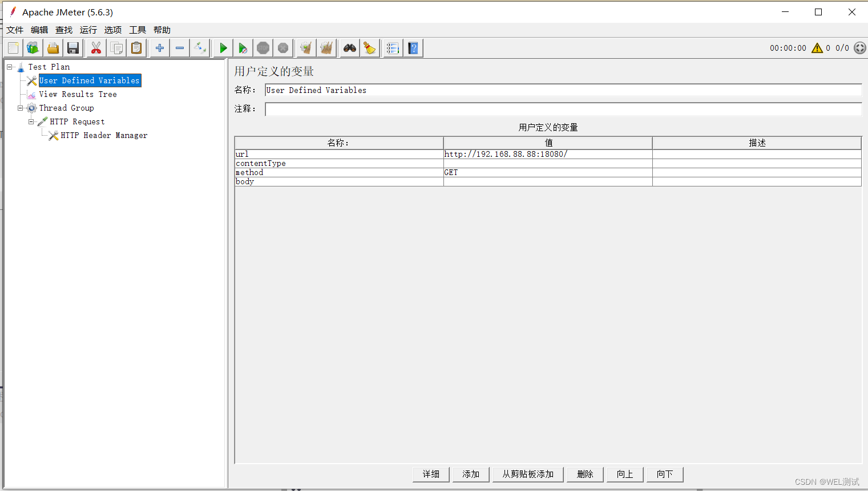Image resolution: width=868 pixels, height=491 pixels.
Task: Select Thread Group in the tree
Action: [66, 108]
